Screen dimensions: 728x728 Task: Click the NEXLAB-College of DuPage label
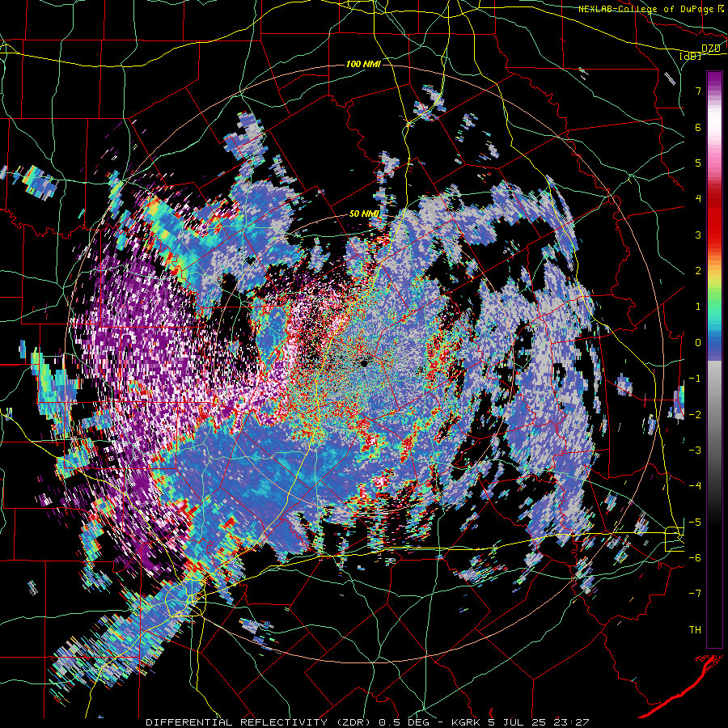651,9
